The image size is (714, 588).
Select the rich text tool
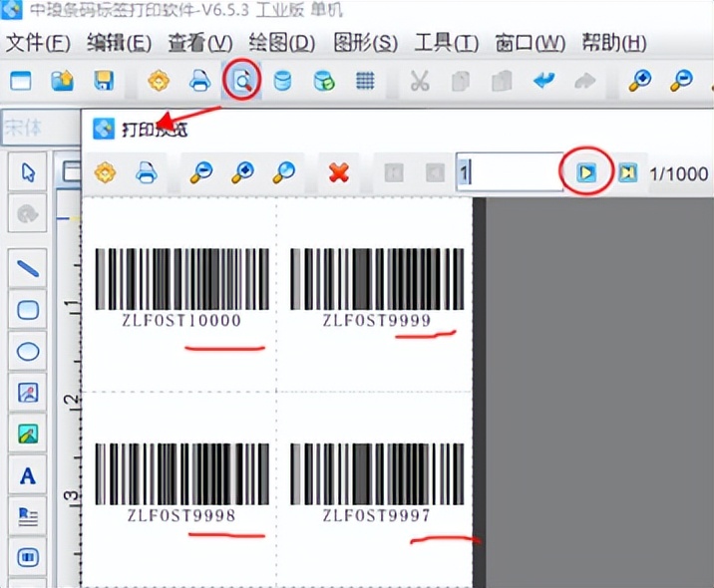28,516
